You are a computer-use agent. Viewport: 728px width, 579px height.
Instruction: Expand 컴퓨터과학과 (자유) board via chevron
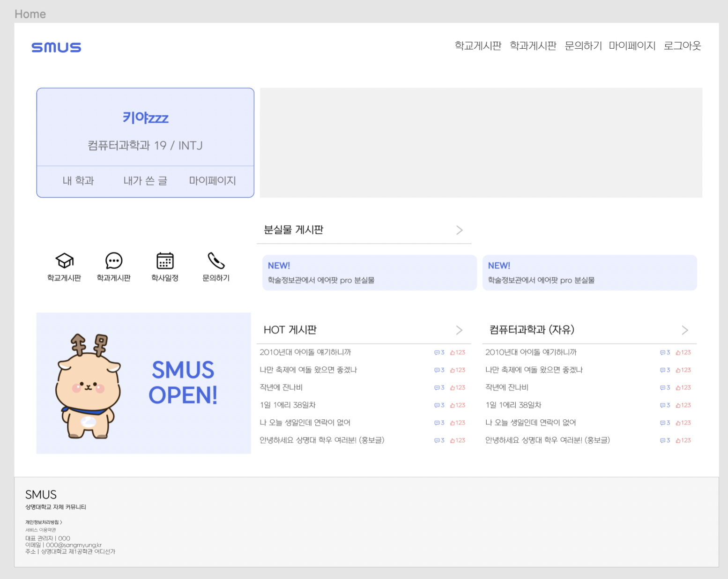click(x=684, y=330)
